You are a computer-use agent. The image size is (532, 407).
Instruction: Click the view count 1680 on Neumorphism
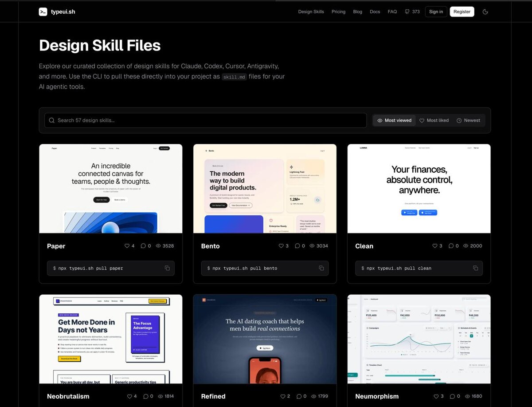click(473, 396)
